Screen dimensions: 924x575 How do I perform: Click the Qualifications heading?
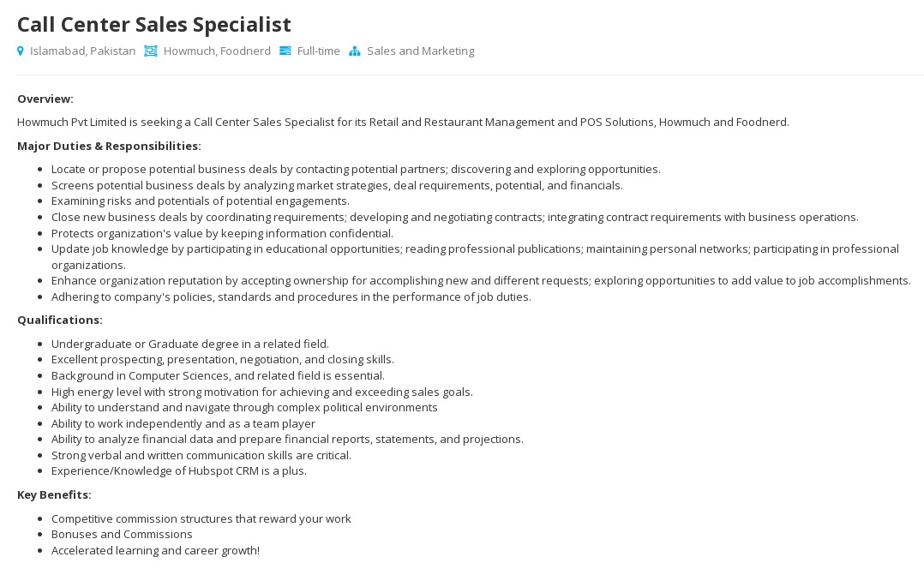(60, 320)
